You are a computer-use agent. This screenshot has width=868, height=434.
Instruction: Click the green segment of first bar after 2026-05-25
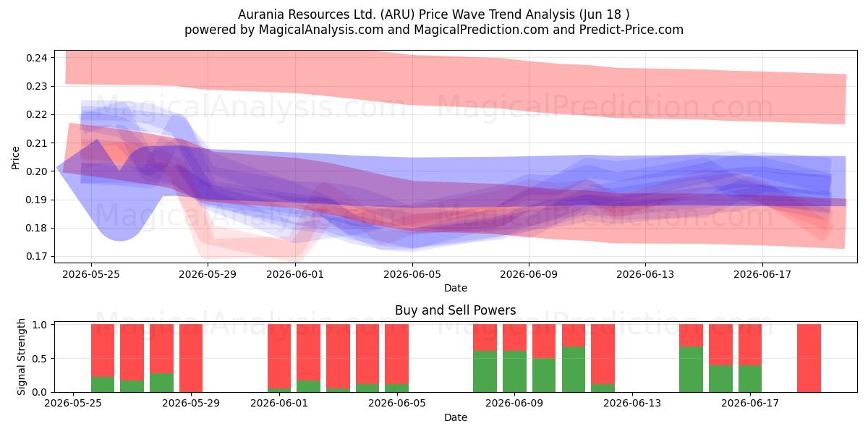[x=103, y=385]
